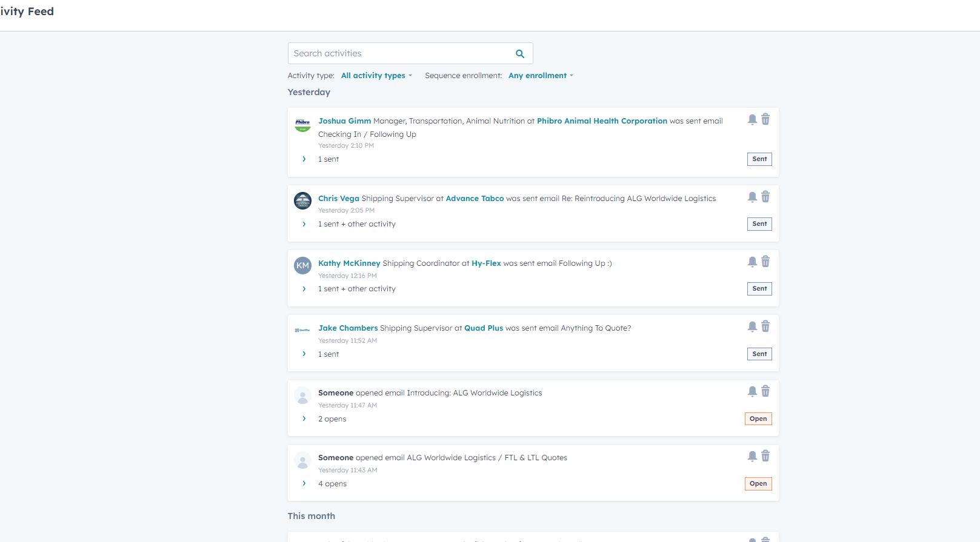980x542 pixels.
Task: Click 'Yesterday 12:16 PM' timestamp
Action: (347, 276)
